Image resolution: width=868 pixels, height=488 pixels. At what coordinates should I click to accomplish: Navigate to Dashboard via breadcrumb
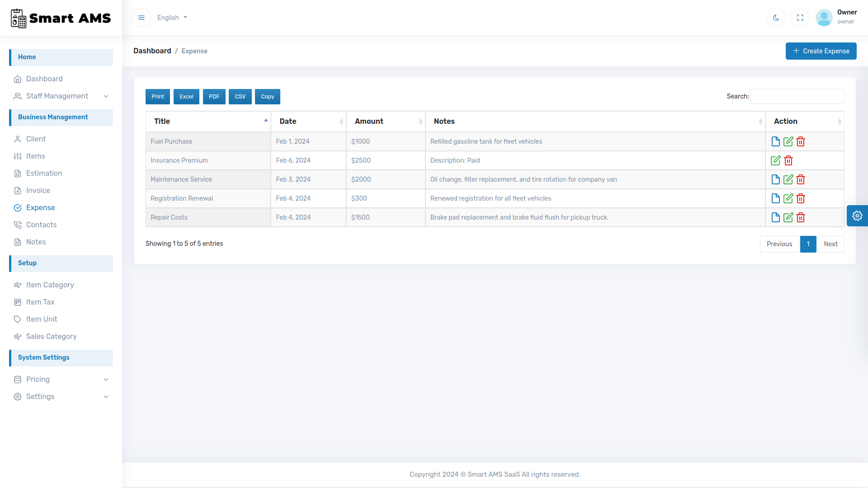[x=152, y=51]
